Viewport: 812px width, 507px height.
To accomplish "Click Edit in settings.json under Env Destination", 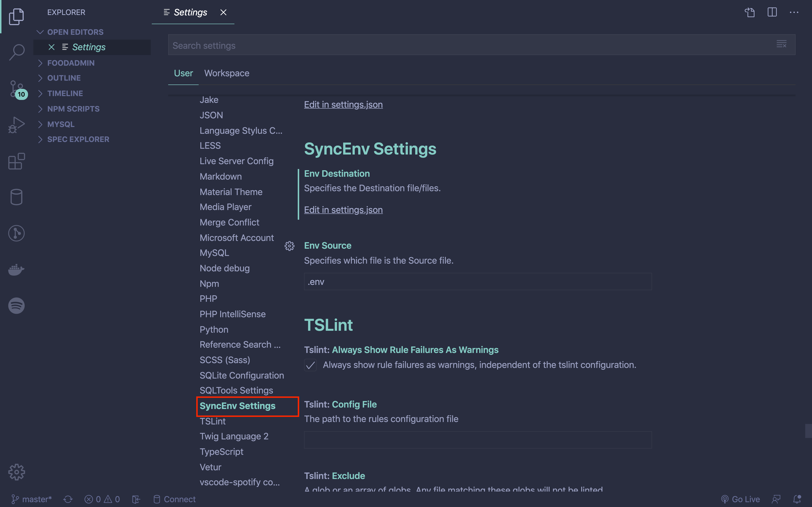I will pyautogui.click(x=343, y=210).
